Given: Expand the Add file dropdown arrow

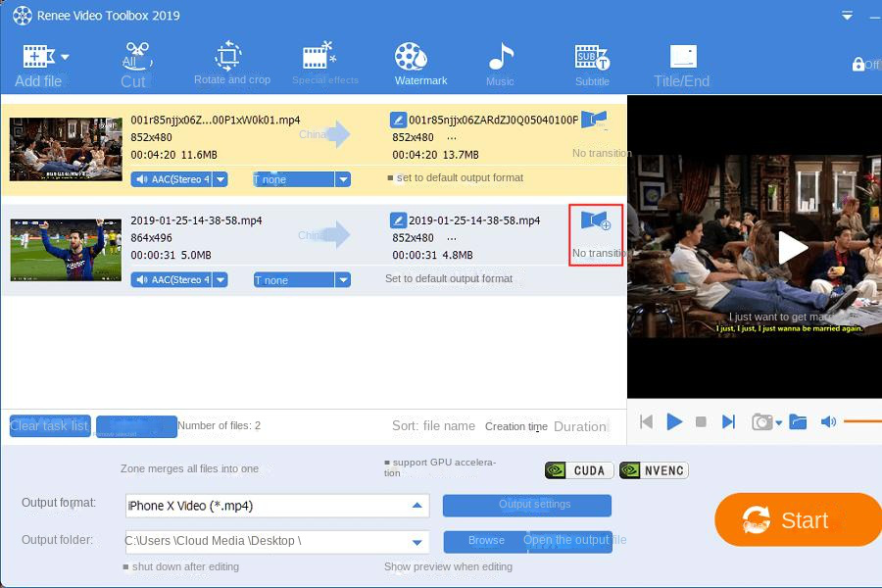Looking at the screenshot, I should click(x=65, y=57).
